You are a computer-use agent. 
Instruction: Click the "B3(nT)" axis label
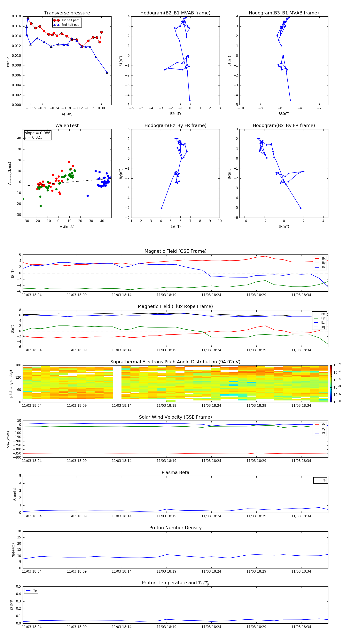[x=284, y=114]
